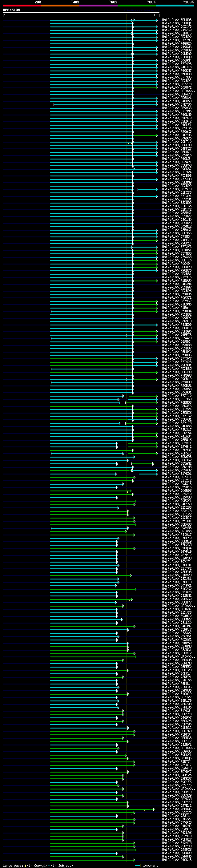Select hit label UniRef100_P06362
This screenshot has height=868, width=197.
pyautogui.click(x=177, y=460)
